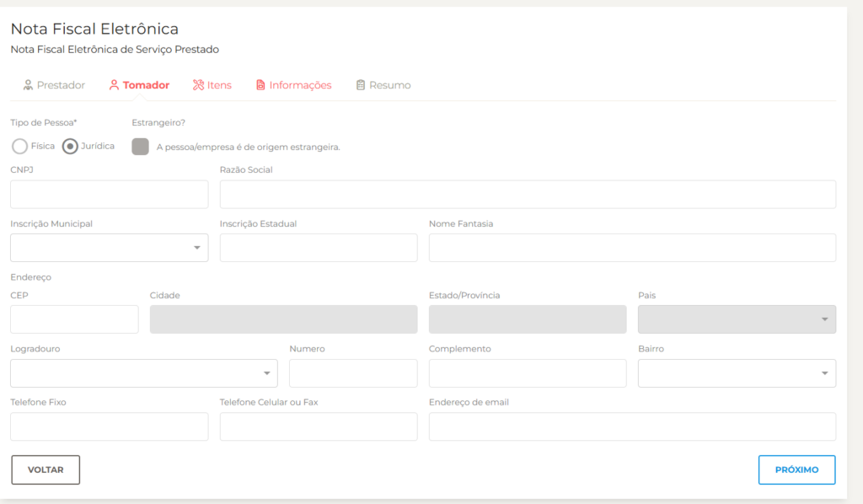
Task: Click the Informações tab document icon
Action: [x=260, y=85]
